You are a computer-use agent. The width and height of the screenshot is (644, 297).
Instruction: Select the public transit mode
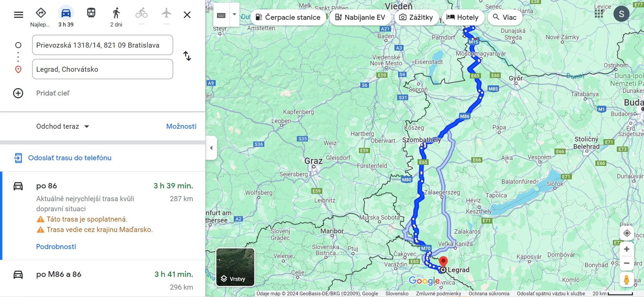(91, 13)
